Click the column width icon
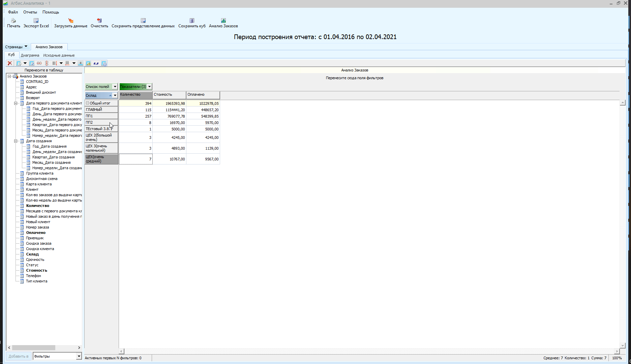631x364 pixels. coord(67,63)
